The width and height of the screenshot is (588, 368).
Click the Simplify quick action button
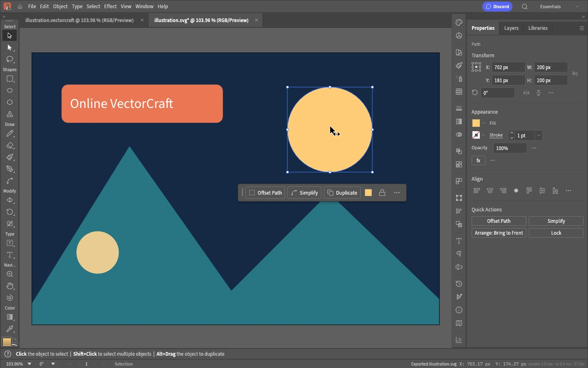(x=556, y=221)
